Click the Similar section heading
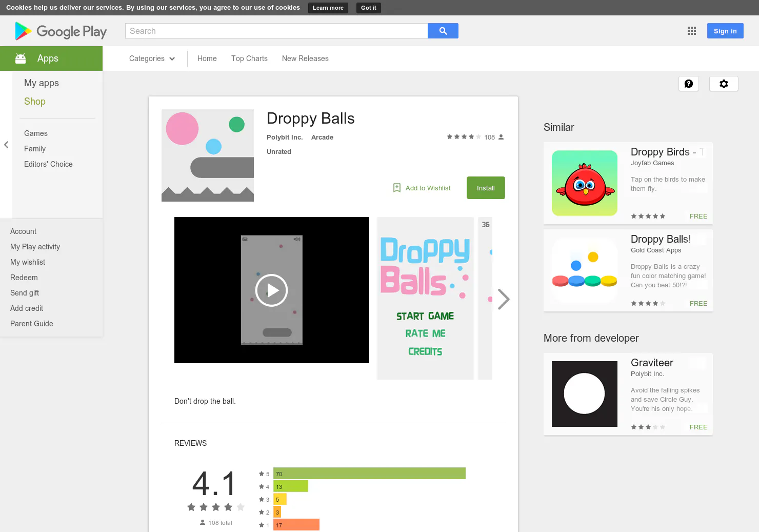 tap(559, 127)
